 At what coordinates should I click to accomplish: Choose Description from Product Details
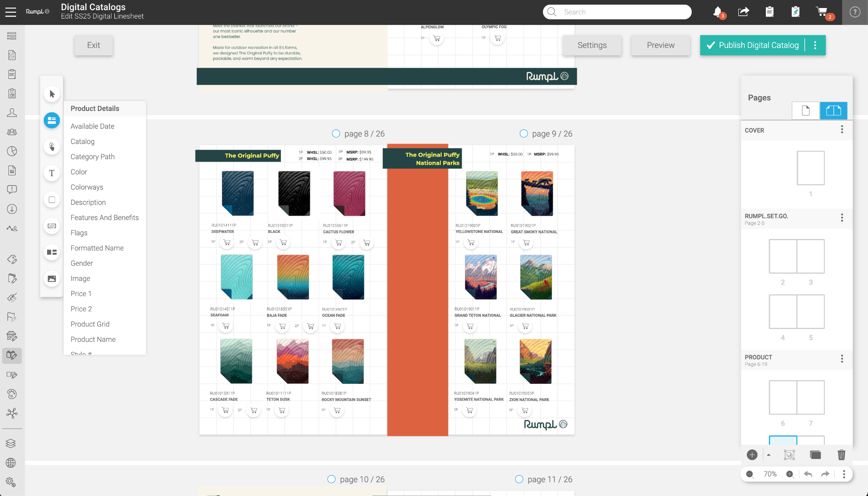coord(88,202)
